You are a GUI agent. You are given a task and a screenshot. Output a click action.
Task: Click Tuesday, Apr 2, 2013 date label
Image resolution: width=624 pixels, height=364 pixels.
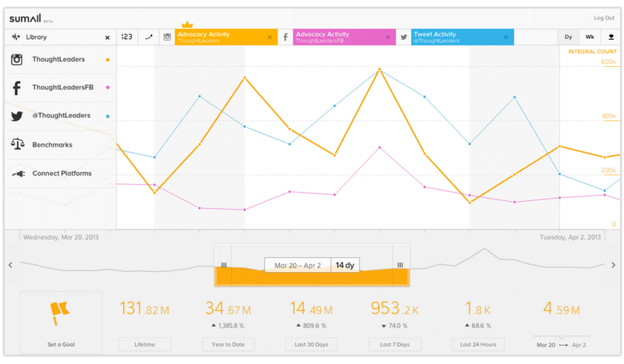point(570,237)
